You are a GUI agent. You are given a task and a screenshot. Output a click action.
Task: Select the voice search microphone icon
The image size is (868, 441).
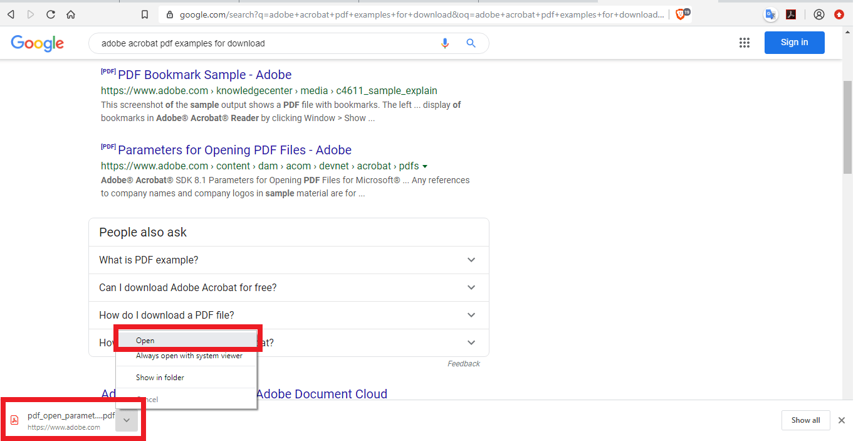point(445,43)
